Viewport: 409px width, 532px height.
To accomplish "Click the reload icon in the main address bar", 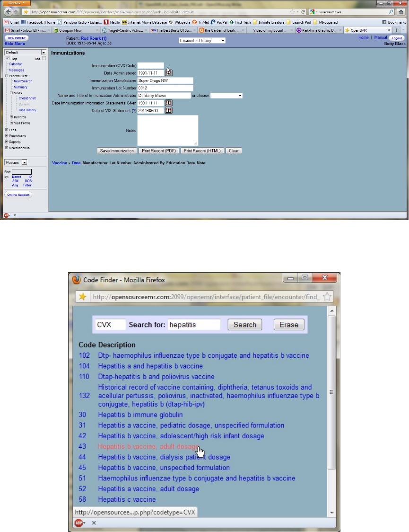I will (303, 12).
